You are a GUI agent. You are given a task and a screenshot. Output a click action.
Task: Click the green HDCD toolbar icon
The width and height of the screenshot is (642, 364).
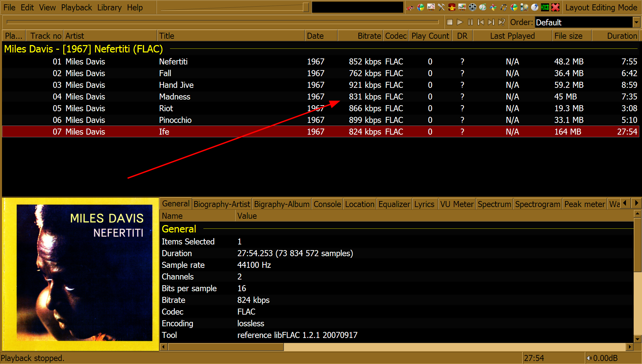pos(545,7)
